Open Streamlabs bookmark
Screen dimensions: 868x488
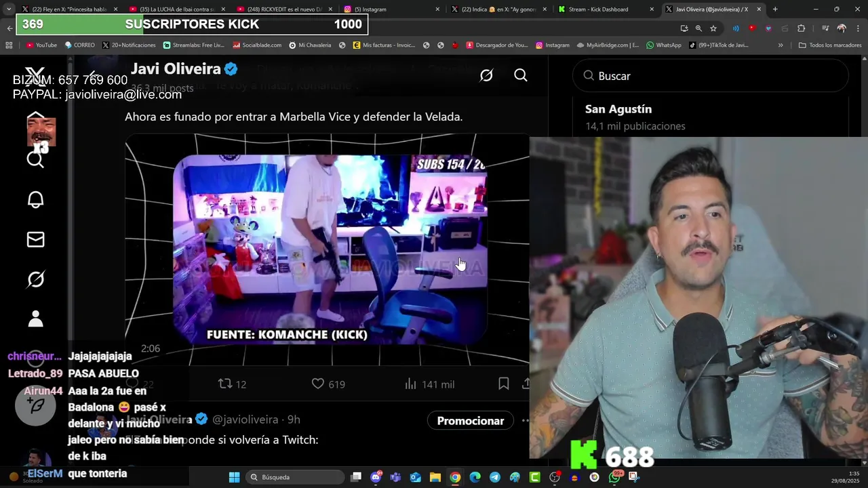click(193, 45)
